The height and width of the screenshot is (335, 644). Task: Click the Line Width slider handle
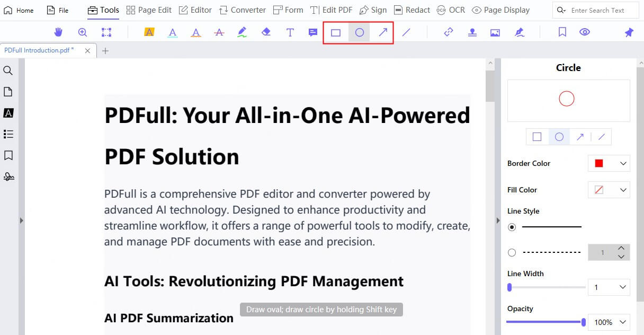[x=509, y=287]
